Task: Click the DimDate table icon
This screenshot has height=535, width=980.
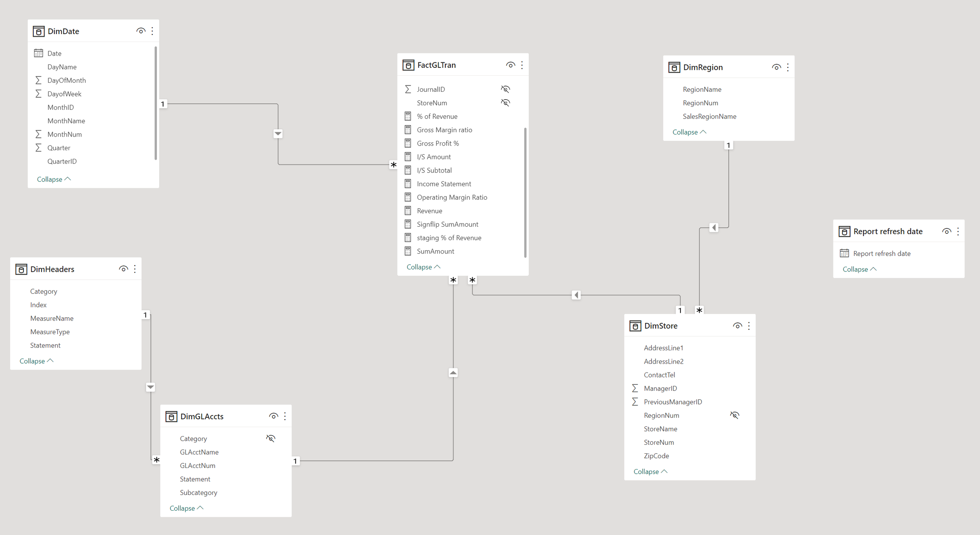Action: click(x=38, y=31)
